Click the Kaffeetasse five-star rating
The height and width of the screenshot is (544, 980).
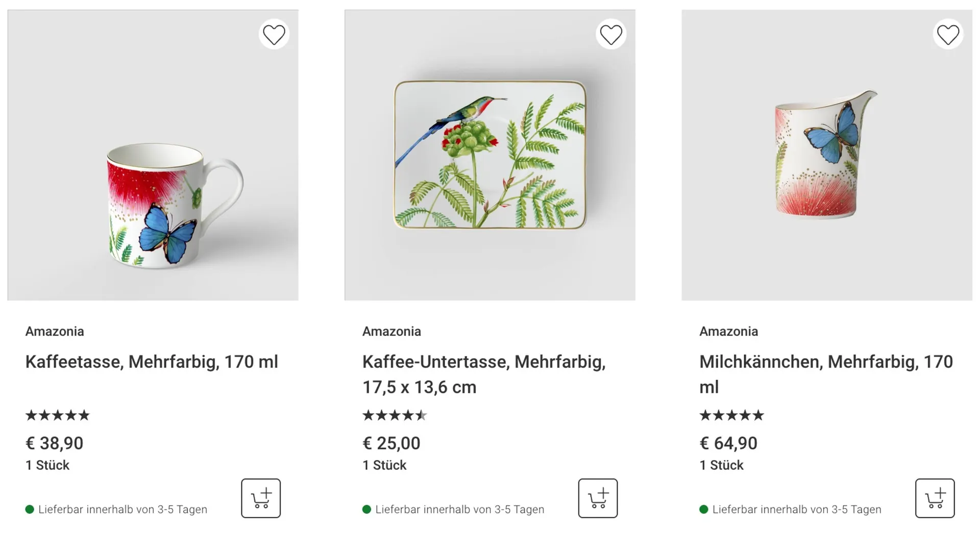58,415
